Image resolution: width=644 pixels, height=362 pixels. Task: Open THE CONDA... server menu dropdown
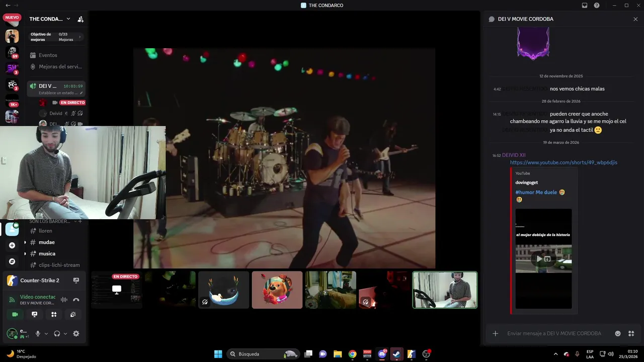click(68, 19)
